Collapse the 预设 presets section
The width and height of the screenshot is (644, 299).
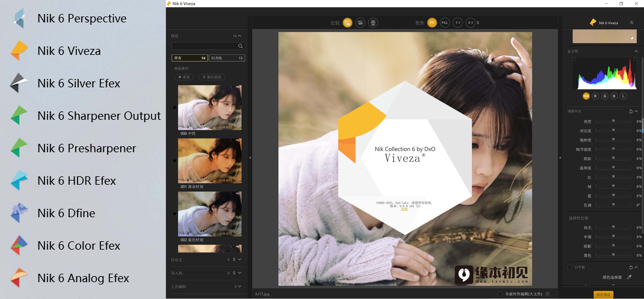point(240,36)
